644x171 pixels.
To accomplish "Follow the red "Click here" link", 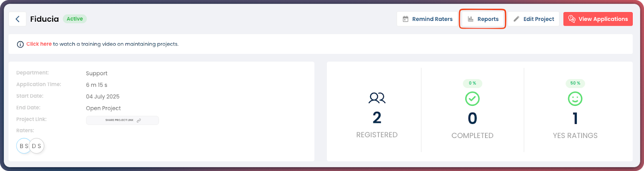I will pyautogui.click(x=39, y=44).
